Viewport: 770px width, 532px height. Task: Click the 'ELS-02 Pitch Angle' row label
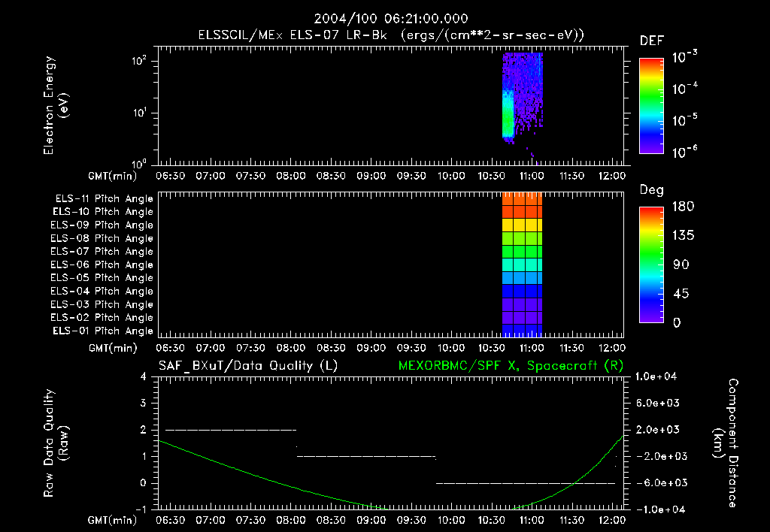102,318
